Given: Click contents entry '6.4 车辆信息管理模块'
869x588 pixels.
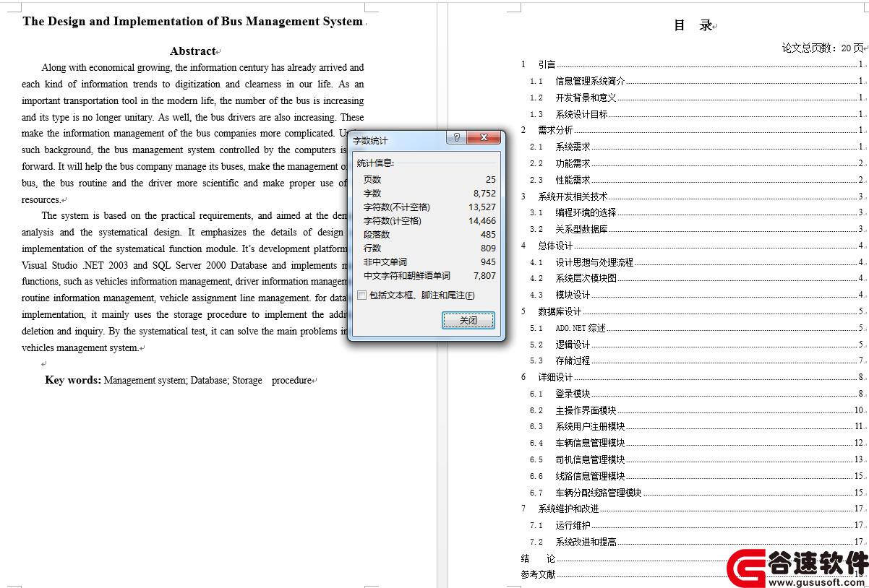Looking at the screenshot, I should coord(697,443).
